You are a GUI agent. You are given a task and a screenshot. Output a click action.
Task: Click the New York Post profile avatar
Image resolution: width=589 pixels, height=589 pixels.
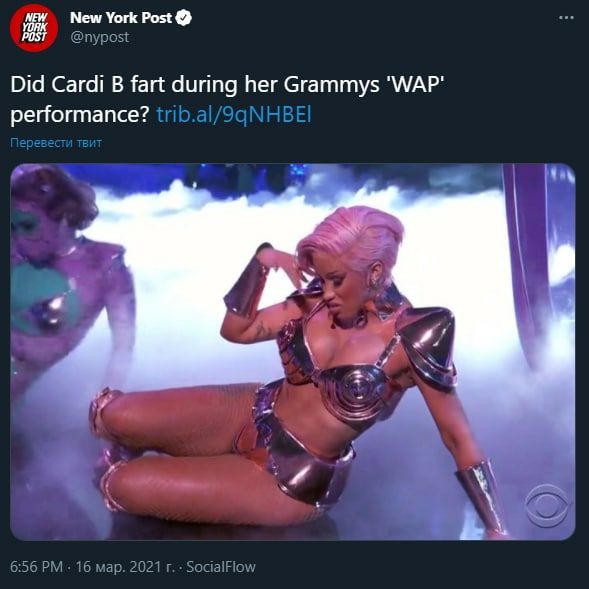34,27
